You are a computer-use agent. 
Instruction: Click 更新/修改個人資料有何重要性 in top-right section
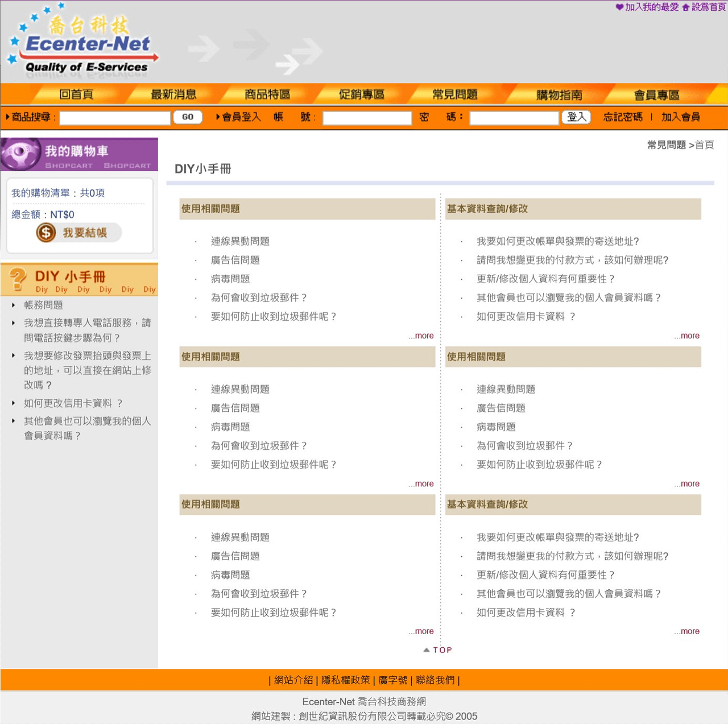tap(546, 279)
